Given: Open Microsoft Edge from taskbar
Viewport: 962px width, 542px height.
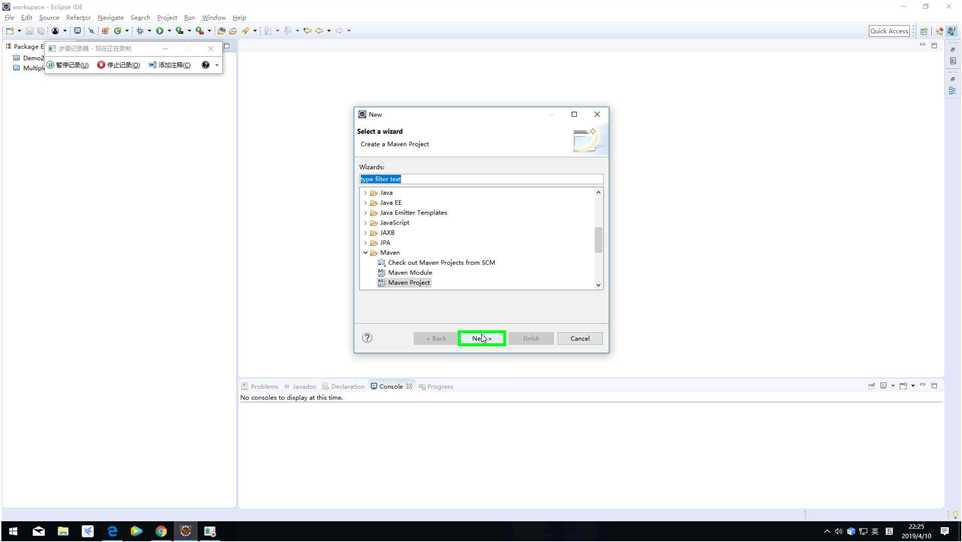Looking at the screenshot, I should (x=112, y=532).
